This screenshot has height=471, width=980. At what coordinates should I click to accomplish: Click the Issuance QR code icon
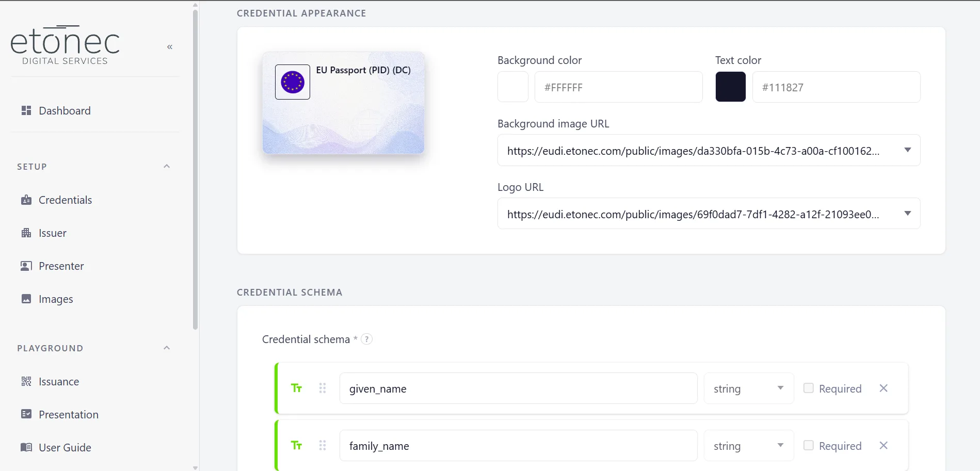coord(26,381)
